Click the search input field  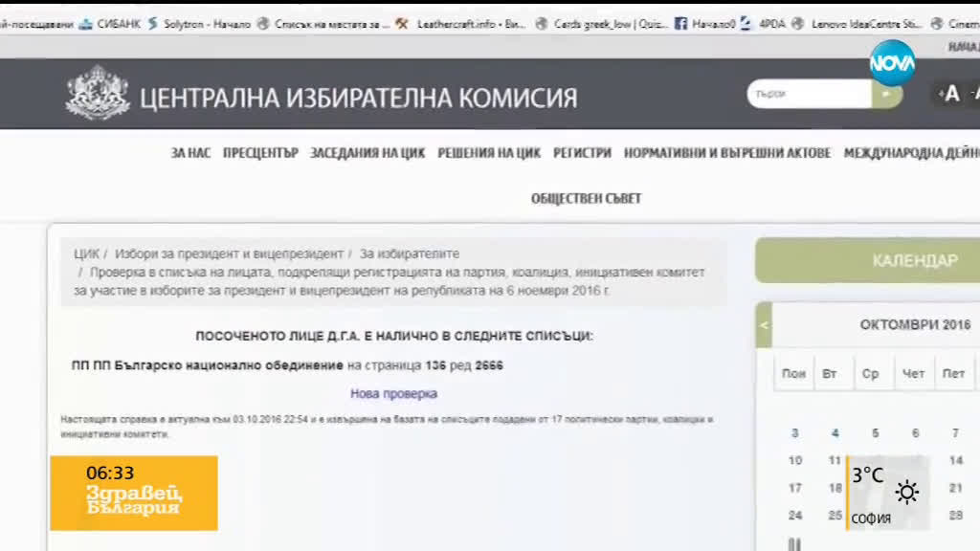pyautogui.click(x=810, y=94)
